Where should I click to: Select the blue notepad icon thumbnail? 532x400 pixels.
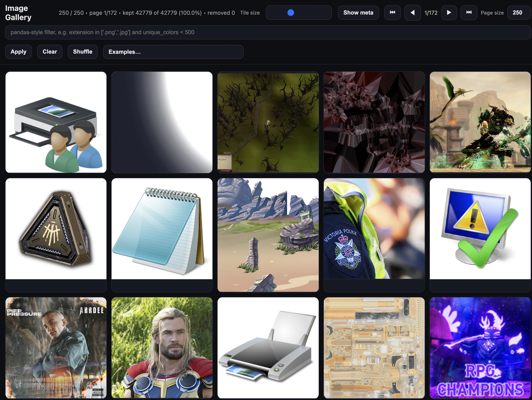click(162, 229)
